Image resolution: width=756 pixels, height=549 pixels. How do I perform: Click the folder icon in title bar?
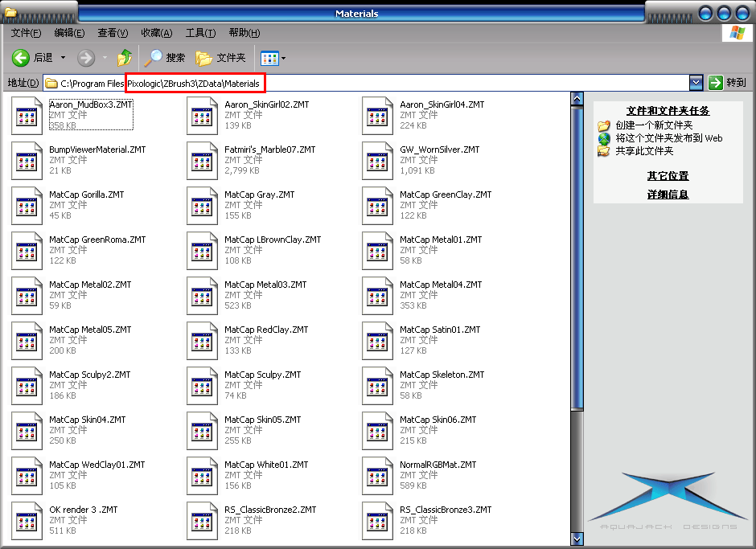pyautogui.click(x=10, y=11)
